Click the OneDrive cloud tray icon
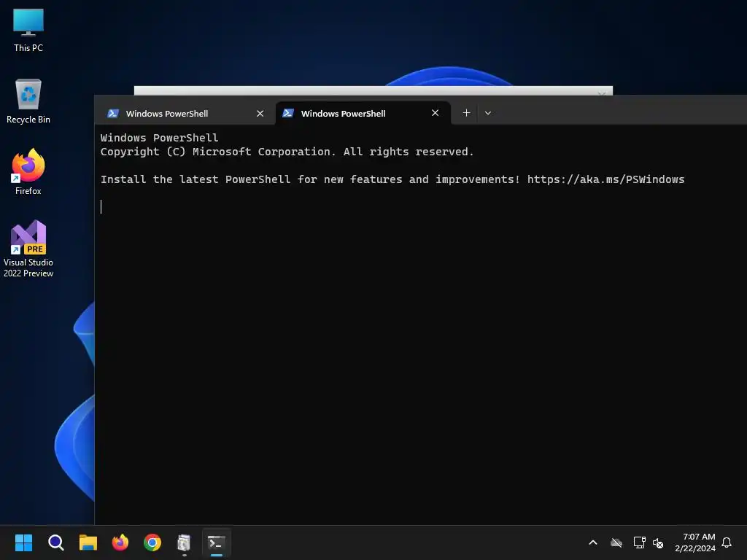 tap(616, 542)
